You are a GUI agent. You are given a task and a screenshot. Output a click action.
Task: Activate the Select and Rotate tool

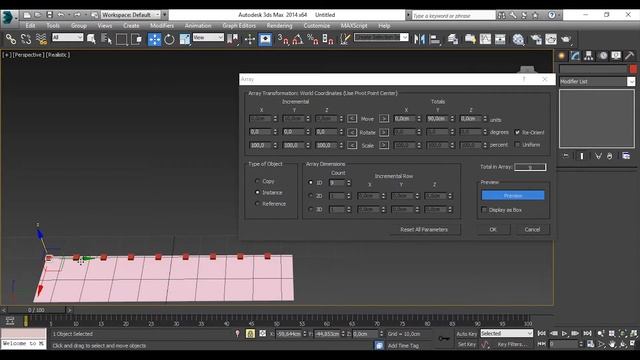169,39
